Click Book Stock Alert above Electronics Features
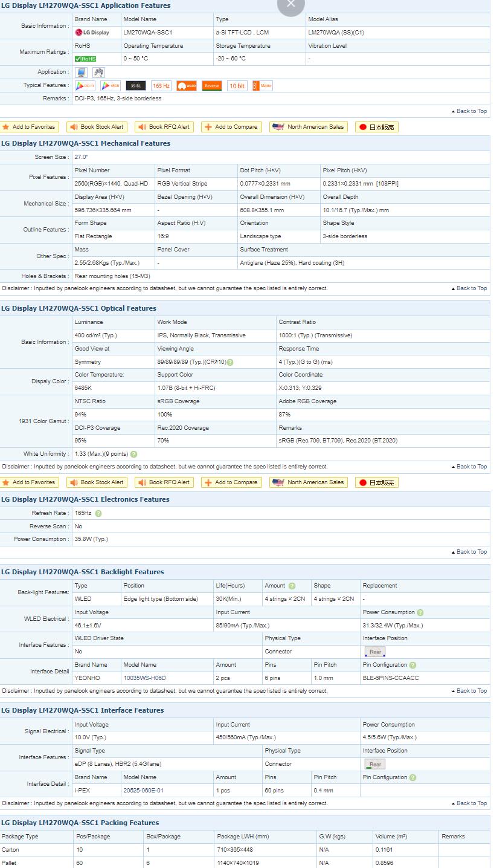494x868 pixels. 97,482
